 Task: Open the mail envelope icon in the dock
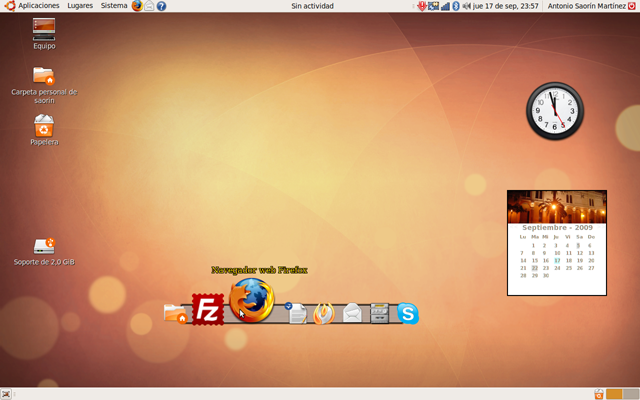pyautogui.click(x=352, y=314)
